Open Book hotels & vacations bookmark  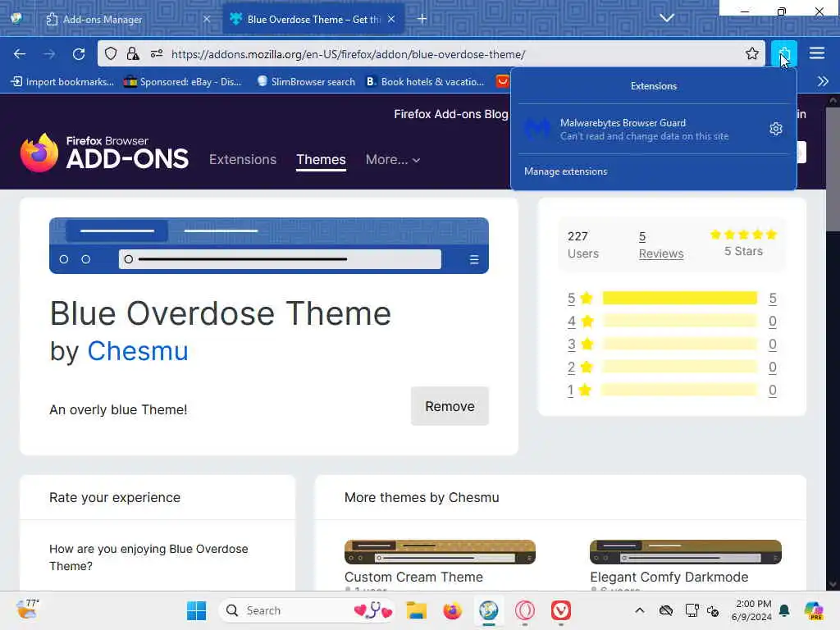click(426, 82)
